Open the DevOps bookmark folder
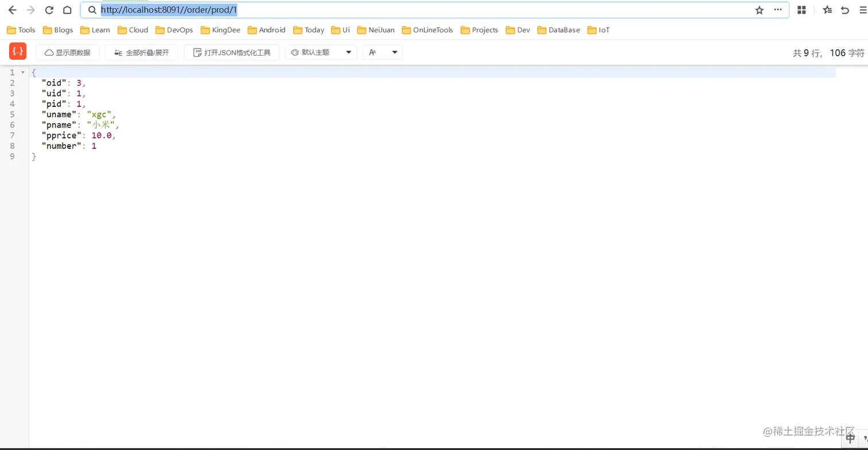Viewport: 868px width, 450px height. pyautogui.click(x=175, y=30)
